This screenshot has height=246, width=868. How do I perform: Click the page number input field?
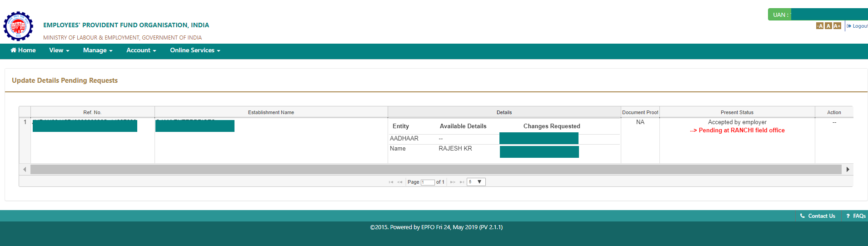tap(428, 182)
